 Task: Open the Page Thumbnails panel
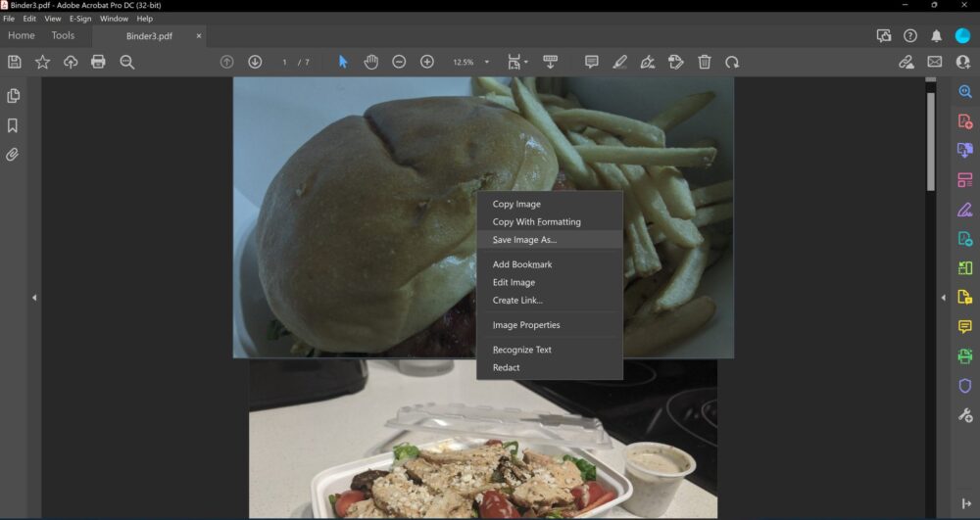coord(13,96)
